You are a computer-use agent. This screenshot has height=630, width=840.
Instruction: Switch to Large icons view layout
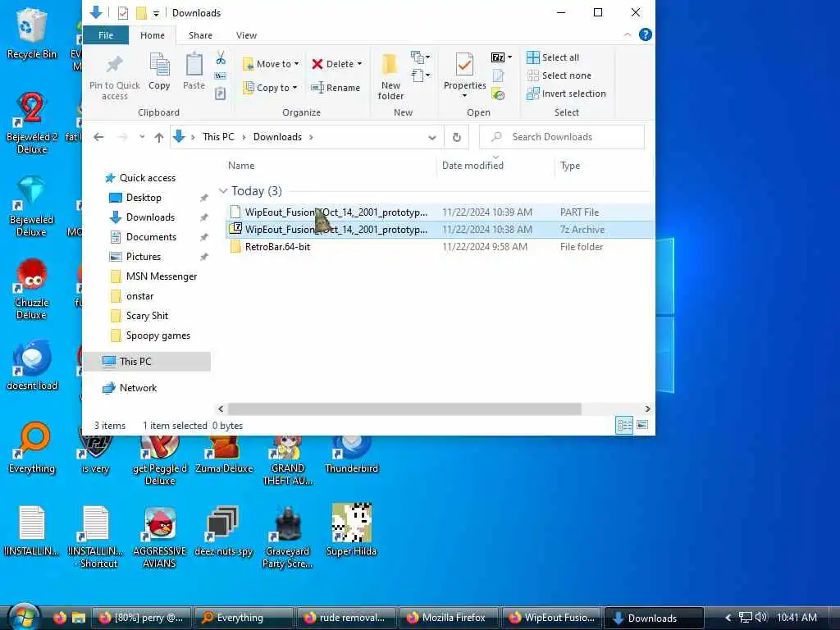[642, 426]
